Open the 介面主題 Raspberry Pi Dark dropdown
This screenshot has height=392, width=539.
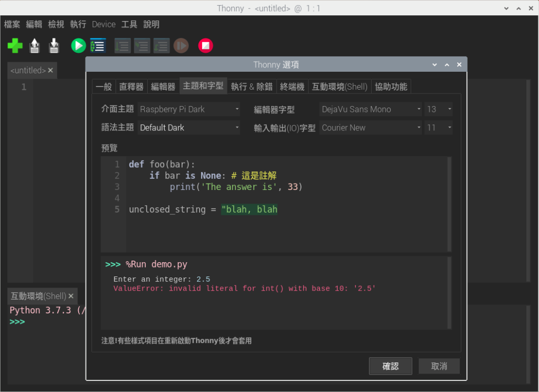click(x=188, y=109)
